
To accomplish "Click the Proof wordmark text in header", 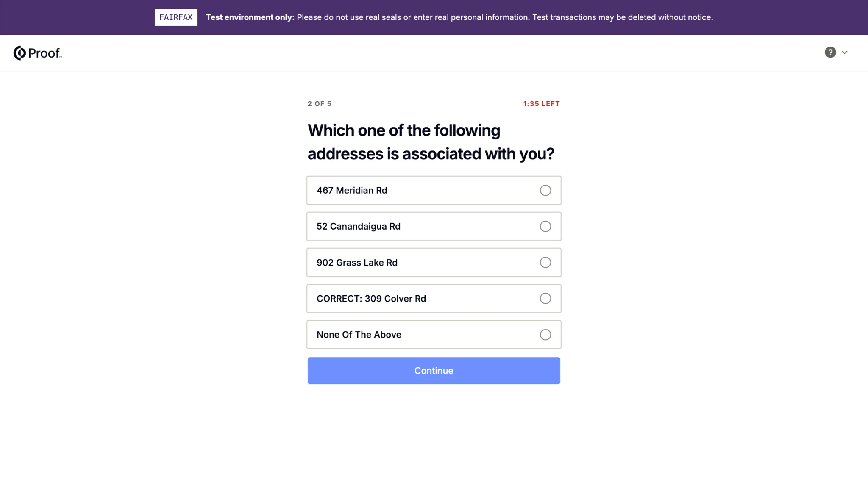I will tap(45, 53).
